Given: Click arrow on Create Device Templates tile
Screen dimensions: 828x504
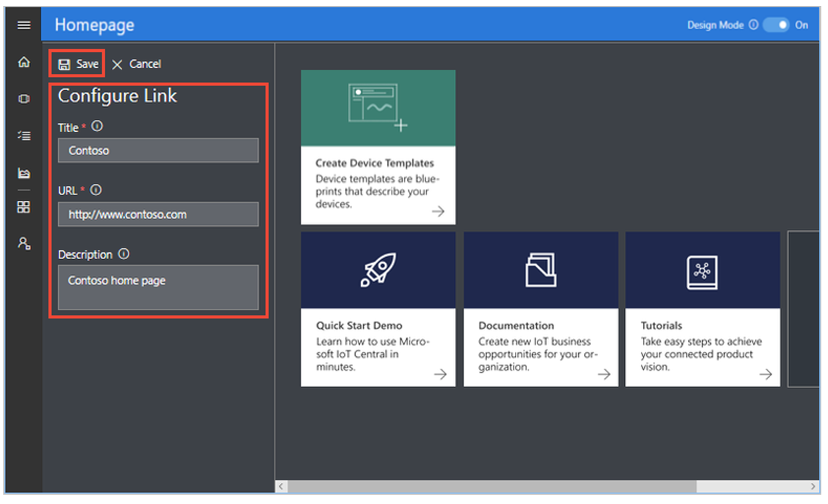Looking at the screenshot, I should [x=438, y=212].
